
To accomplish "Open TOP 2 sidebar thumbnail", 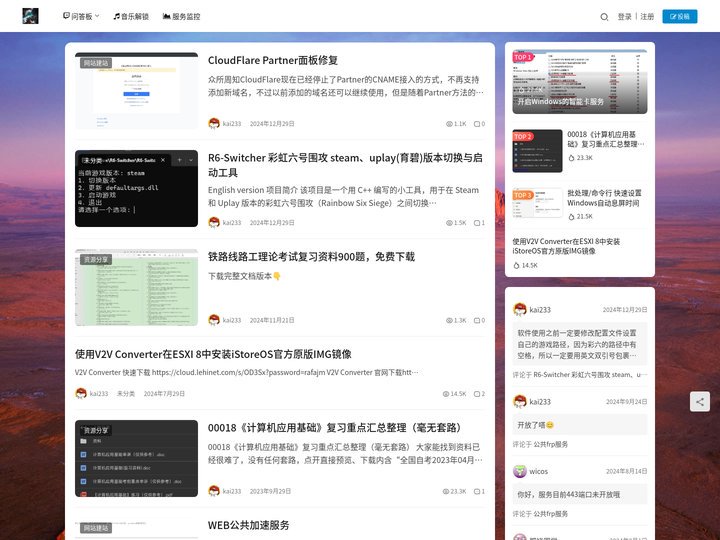I will [x=537, y=151].
